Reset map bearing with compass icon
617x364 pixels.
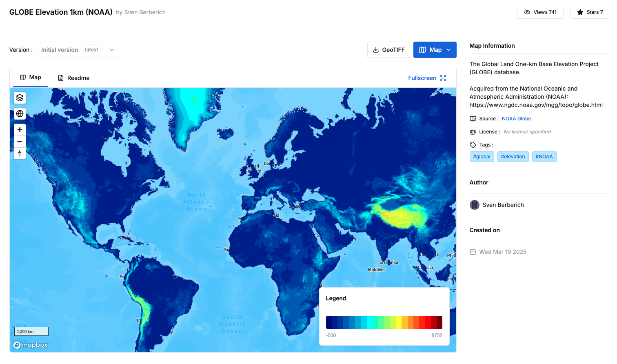[20, 153]
